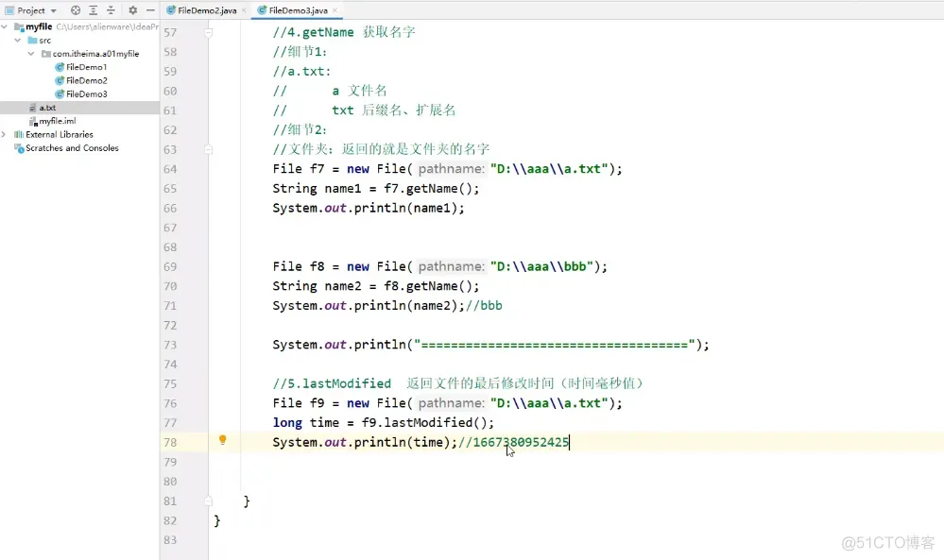Expand the External Libraries node
This screenshot has width=944, height=560.
5,134
